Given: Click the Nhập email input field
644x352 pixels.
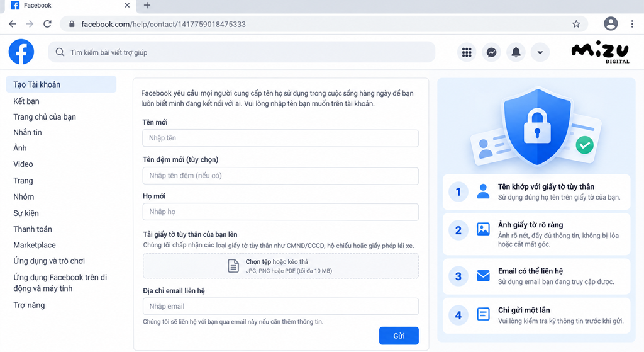Looking at the screenshot, I should (x=280, y=307).
